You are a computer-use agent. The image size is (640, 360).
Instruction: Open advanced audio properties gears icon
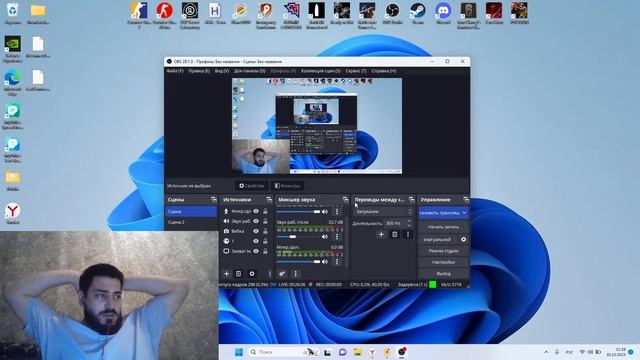pyautogui.click(x=282, y=273)
